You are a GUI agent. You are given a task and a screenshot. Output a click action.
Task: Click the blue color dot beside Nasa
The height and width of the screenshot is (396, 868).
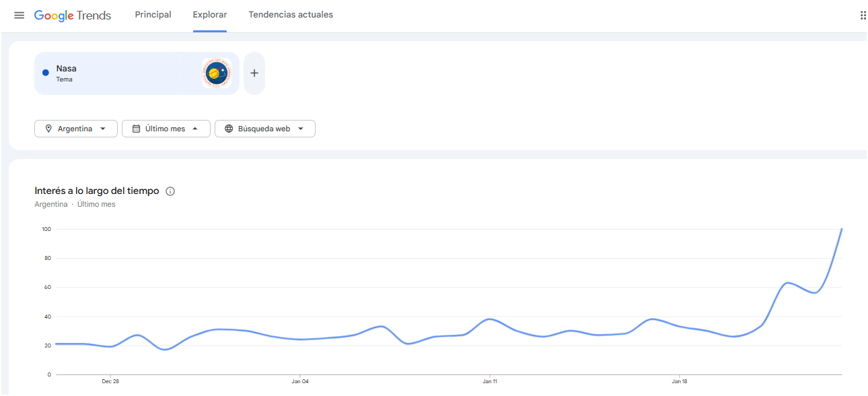click(x=46, y=73)
